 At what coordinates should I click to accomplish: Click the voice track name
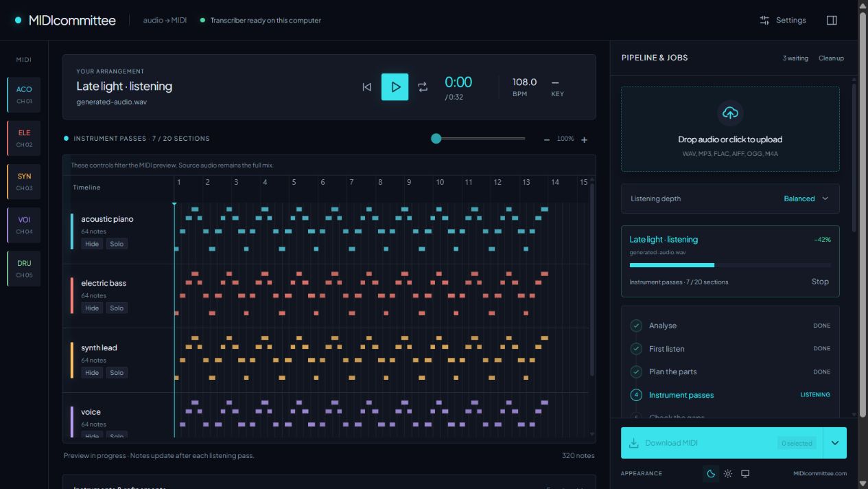point(91,412)
